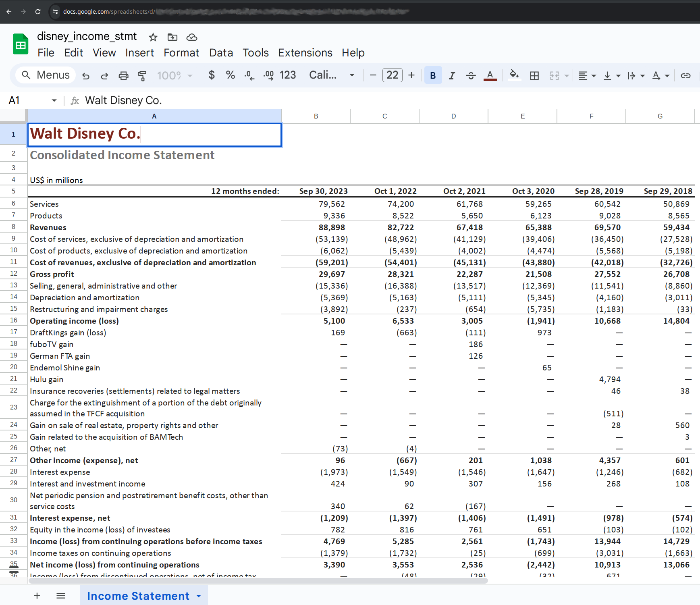Activate the paint format tool
This screenshot has width=700, height=605.
point(142,75)
